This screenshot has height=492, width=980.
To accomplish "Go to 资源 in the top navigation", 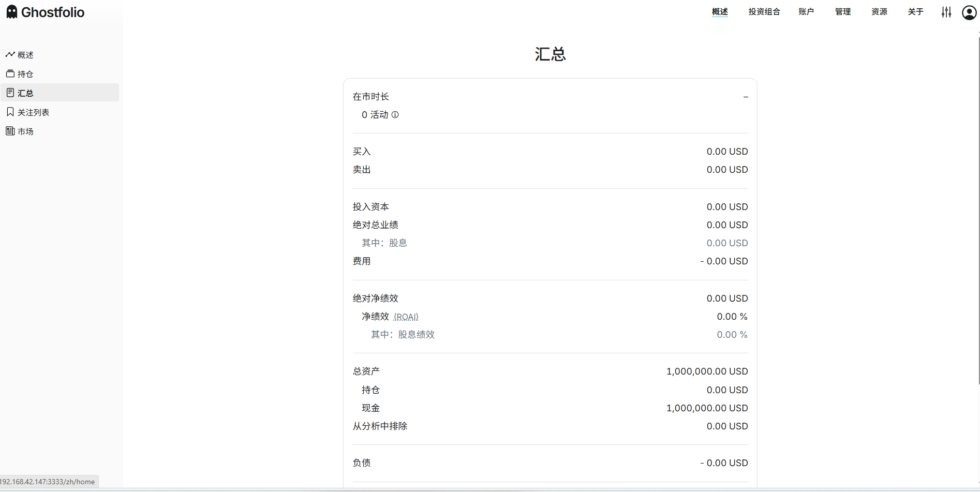I will [879, 11].
